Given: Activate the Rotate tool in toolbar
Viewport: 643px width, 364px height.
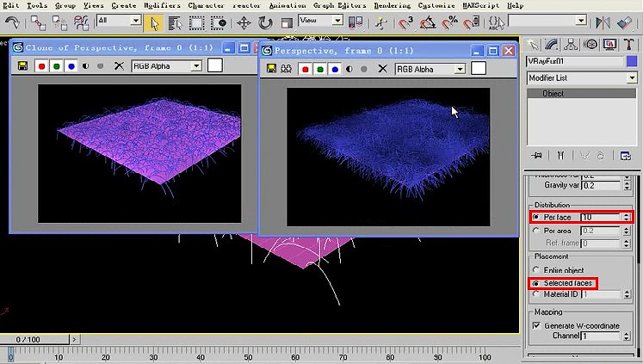Looking at the screenshot, I should point(265,22).
